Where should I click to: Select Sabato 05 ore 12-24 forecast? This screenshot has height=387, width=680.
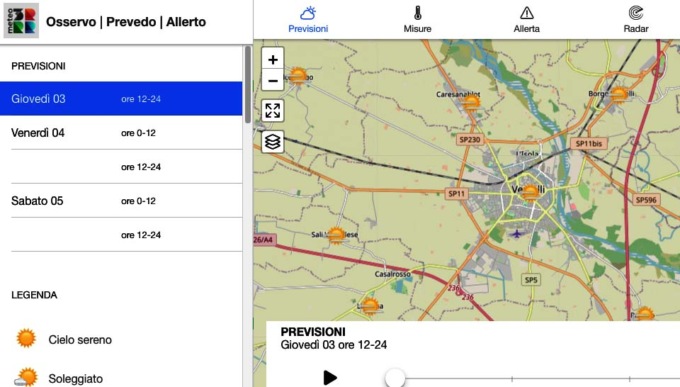[x=121, y=235]
